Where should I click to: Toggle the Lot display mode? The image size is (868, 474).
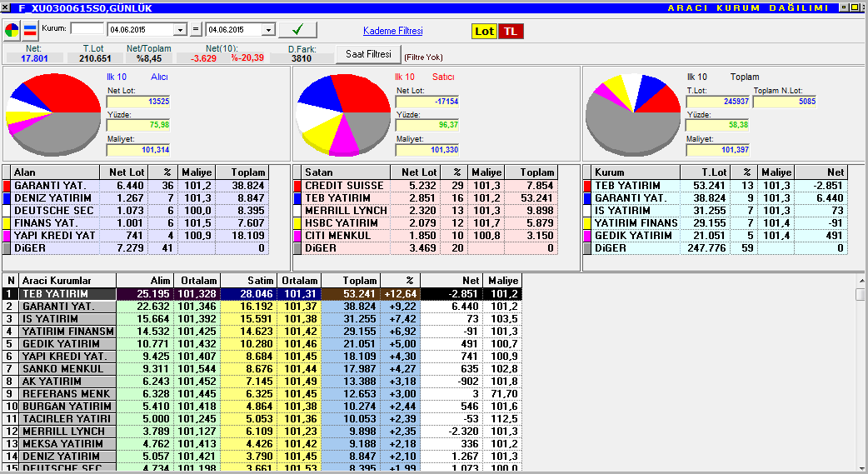[484, 31]
